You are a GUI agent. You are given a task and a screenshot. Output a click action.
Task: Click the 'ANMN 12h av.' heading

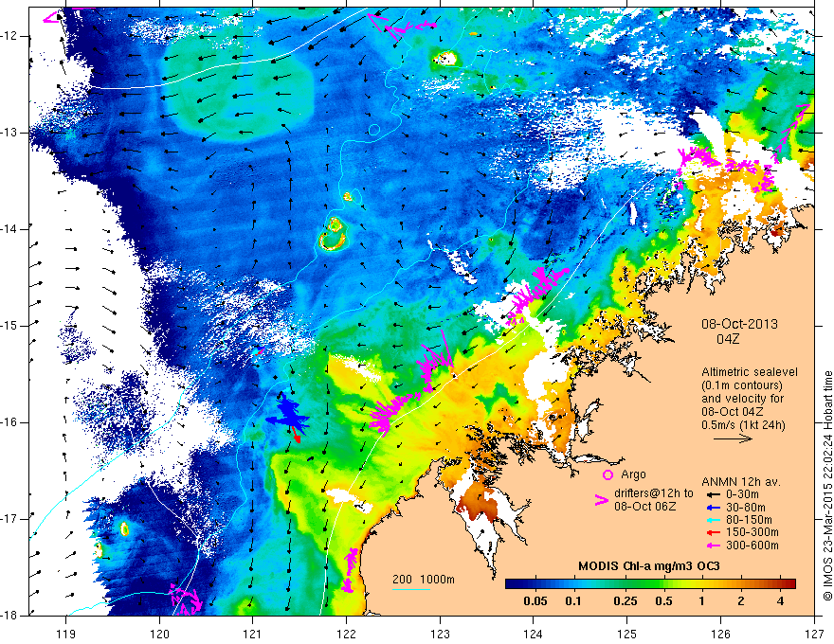coord(741,482)
